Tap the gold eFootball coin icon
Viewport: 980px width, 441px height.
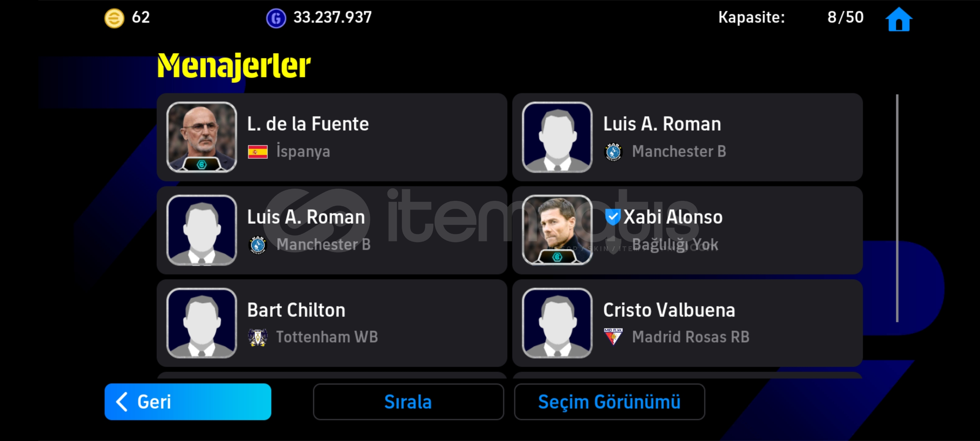pos(114,18)
